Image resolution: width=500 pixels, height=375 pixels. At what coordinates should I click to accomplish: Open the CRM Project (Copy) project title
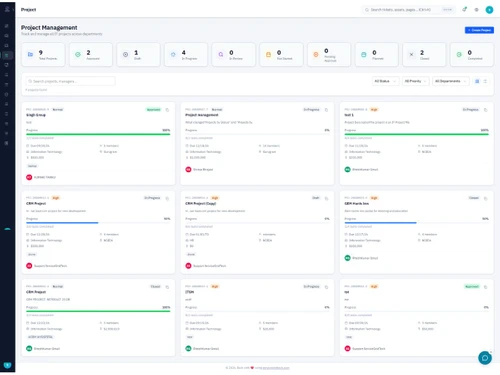click(201, 204)
